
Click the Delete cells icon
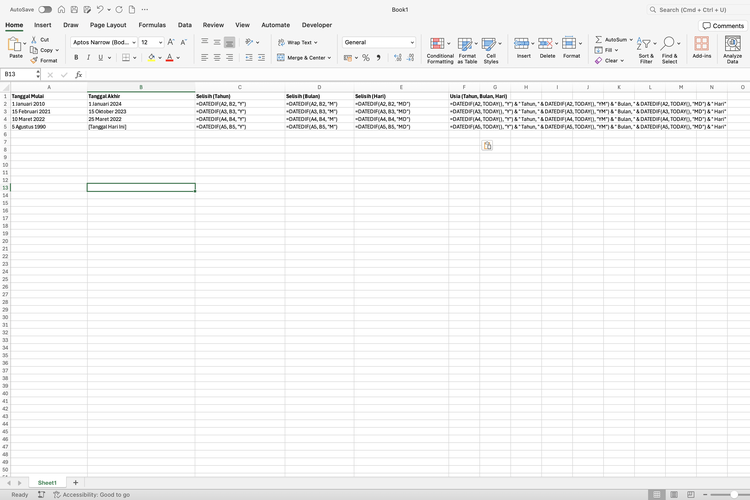click(x=545, y=44)
